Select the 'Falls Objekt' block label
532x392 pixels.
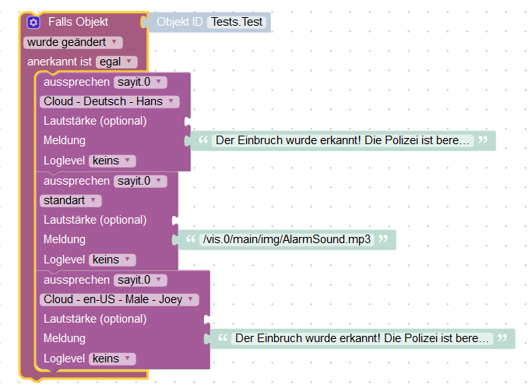click(x=78, y=22)
